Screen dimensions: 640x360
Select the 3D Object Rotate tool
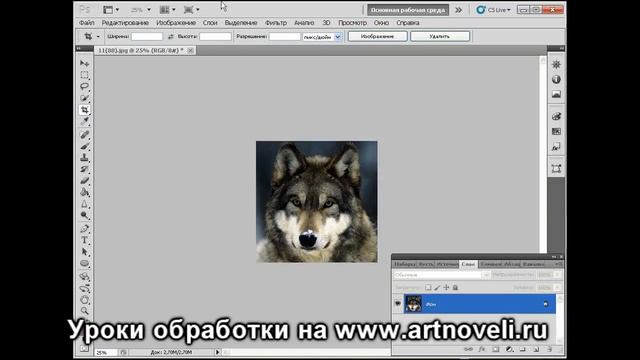pos(84,277)
